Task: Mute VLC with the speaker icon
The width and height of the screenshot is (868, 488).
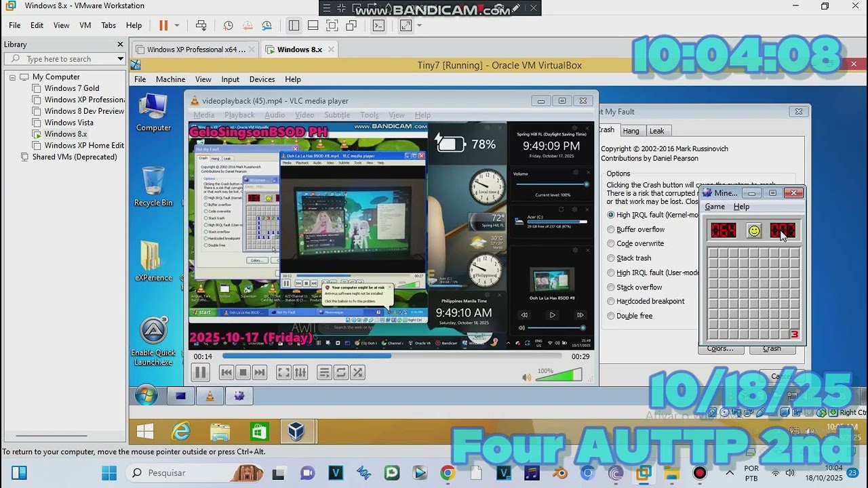Action: point(527,378)
